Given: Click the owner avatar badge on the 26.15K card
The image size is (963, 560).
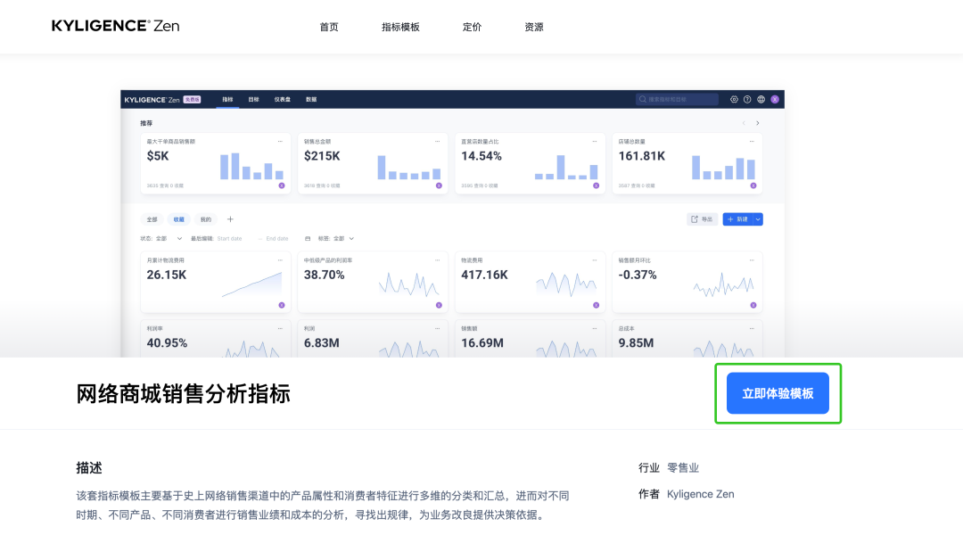Looking at the screenshot, I should 282,305.
